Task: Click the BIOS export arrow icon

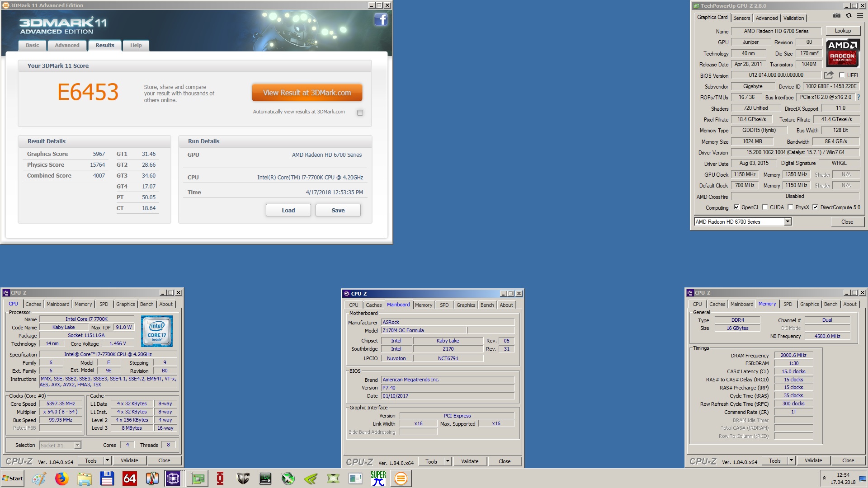Action: tap(829, 75)
